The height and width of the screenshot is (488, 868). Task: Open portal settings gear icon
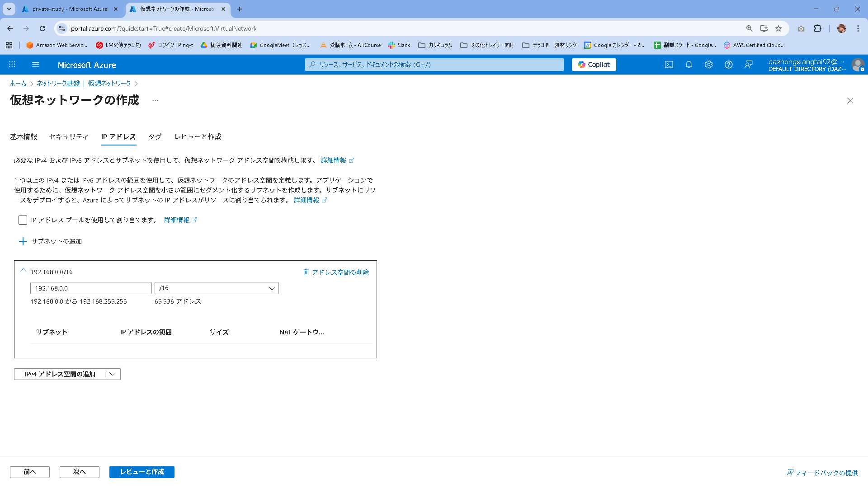pos(708,65)
